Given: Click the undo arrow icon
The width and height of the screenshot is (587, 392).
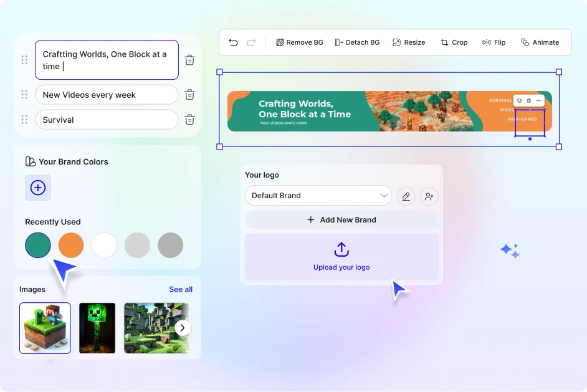Looking at the screenshot, I should (233, 42).
